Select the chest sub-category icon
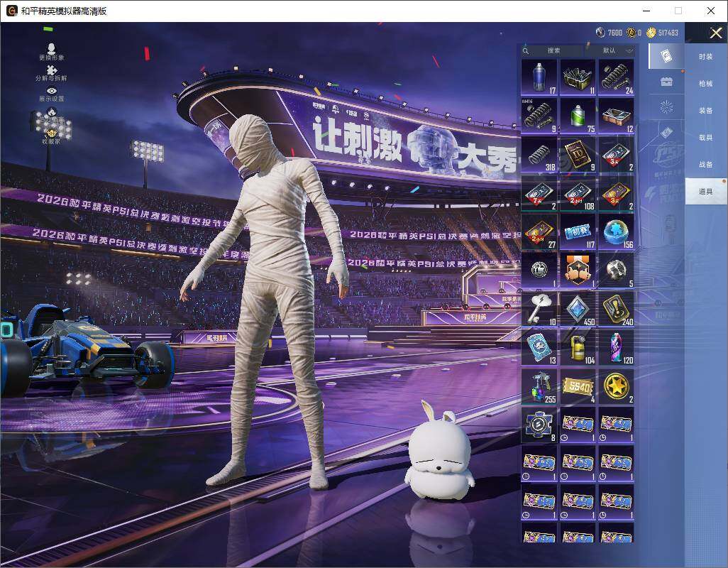This screenshot has height=568, width=728. click(x=666, y=82)
